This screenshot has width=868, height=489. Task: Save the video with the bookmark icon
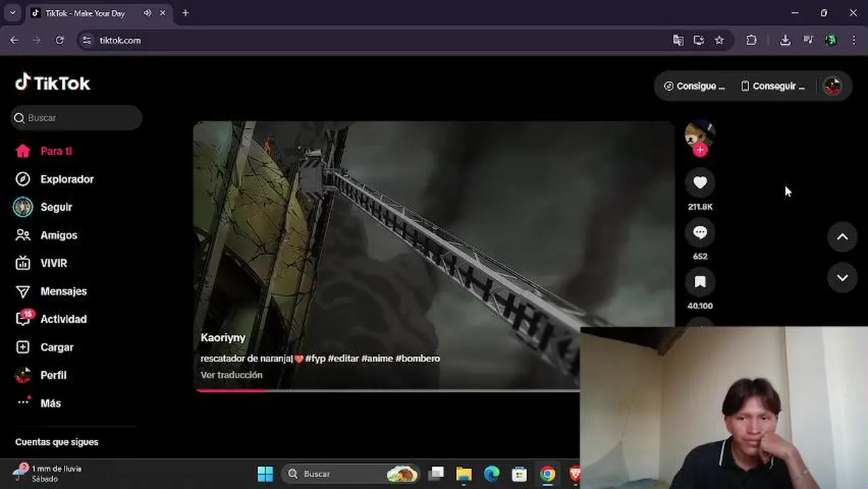click(x=700, y=281)
